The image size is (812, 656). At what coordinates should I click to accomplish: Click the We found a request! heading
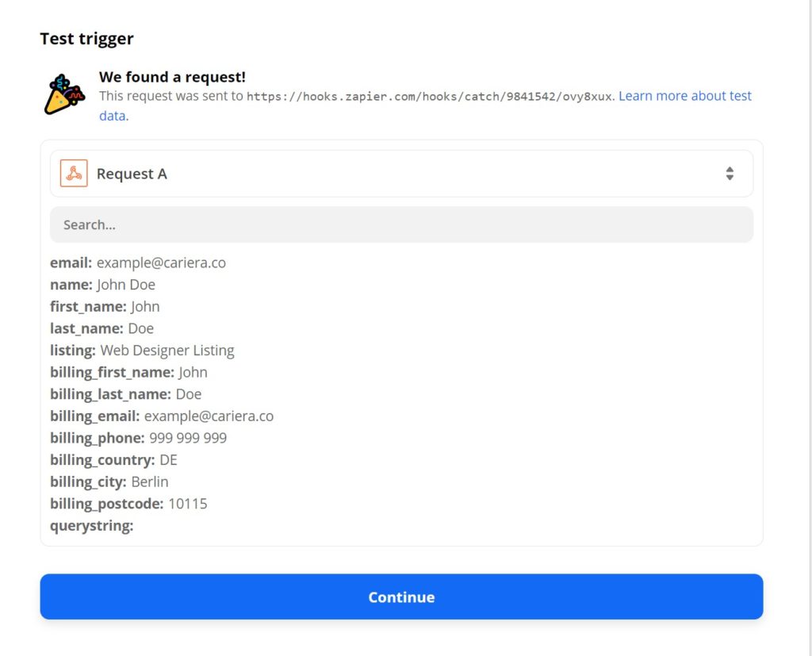pos(172,77)
